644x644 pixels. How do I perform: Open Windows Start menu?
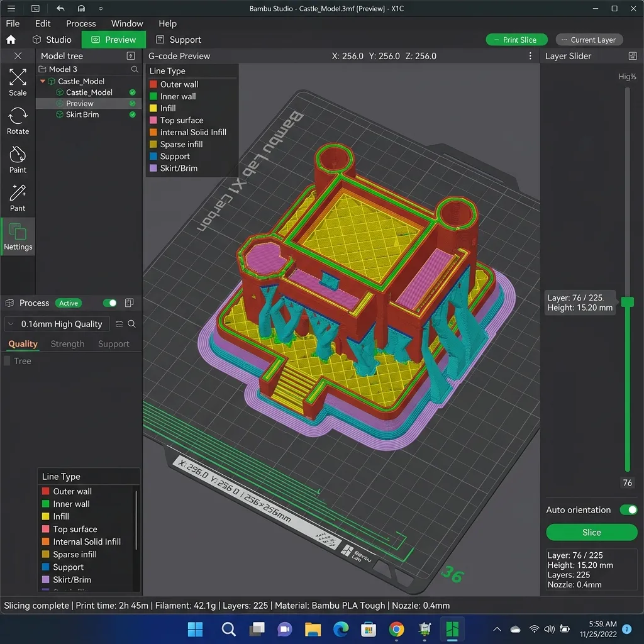[x=195, y=629]
